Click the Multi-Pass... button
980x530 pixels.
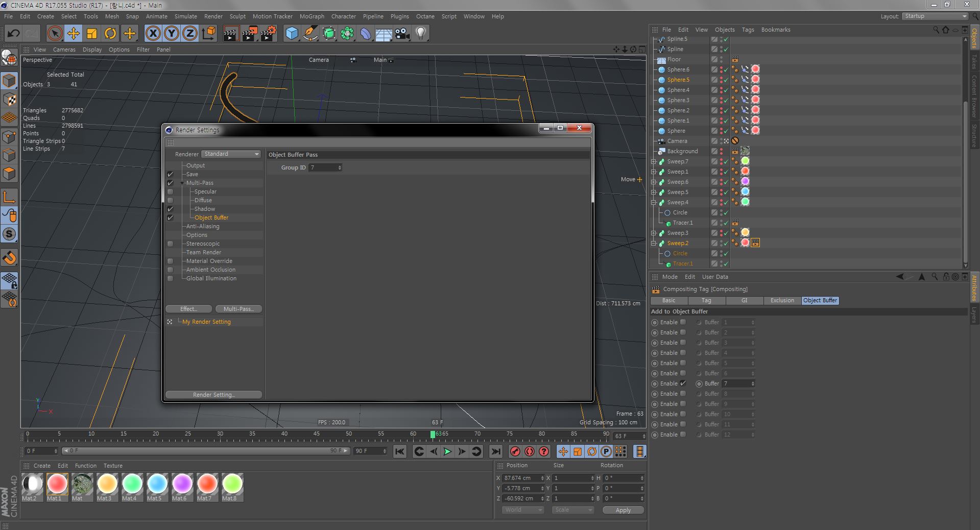click(238, 309)
